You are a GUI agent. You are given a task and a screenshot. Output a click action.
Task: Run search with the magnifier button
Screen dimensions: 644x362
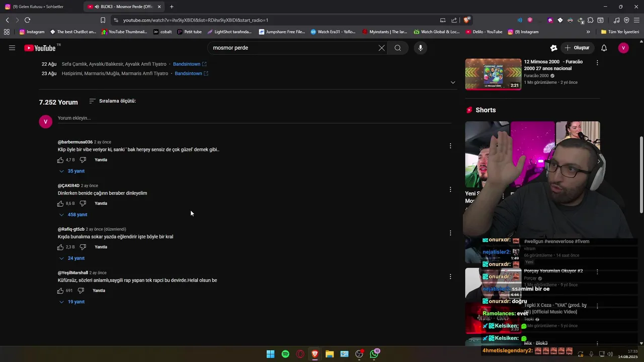pos(397,48)
